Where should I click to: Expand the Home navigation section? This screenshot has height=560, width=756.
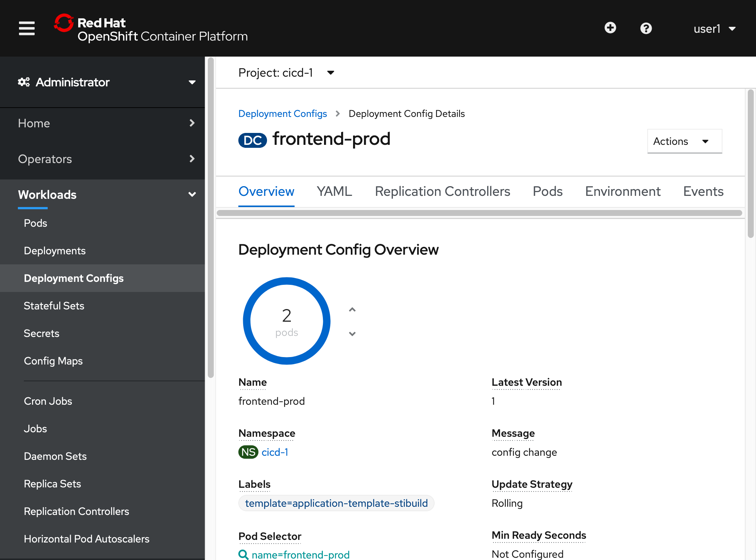[102, 123]
